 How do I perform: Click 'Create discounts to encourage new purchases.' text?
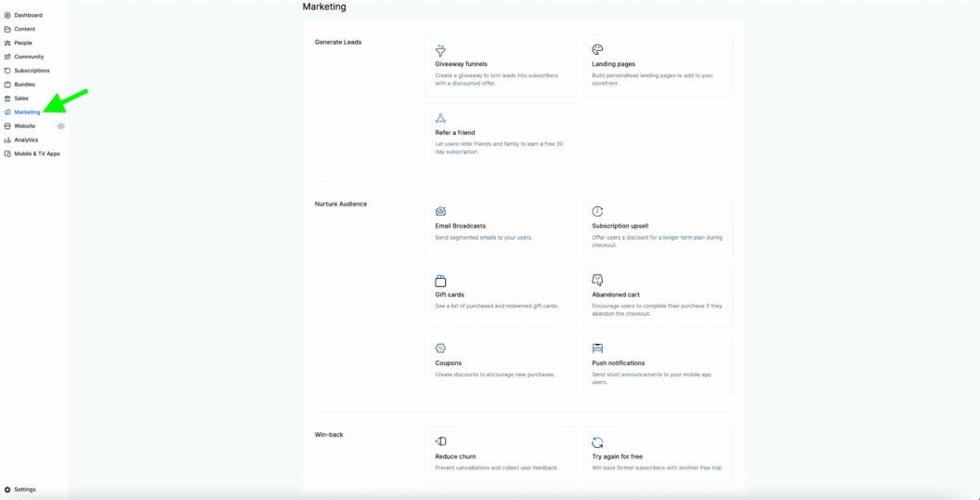(495, 375)
